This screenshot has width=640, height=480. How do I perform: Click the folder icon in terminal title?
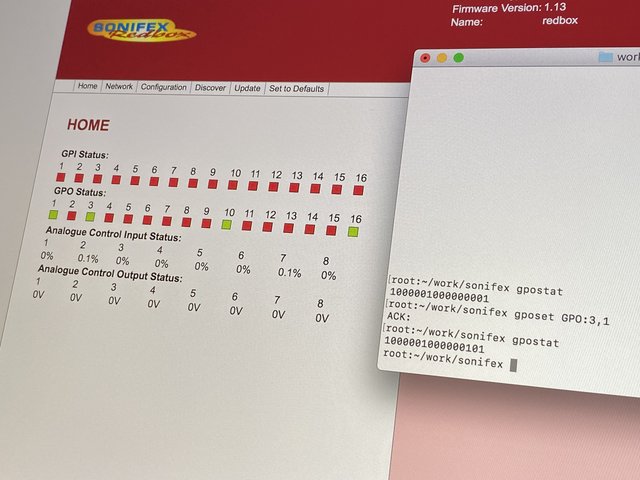coord(605,57)
